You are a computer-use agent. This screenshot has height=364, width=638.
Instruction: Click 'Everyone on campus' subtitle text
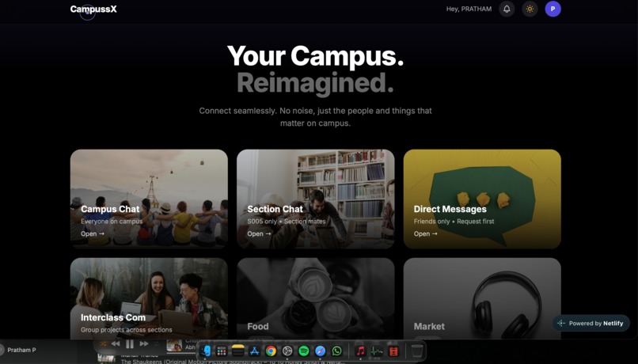[x=112, y=222]
